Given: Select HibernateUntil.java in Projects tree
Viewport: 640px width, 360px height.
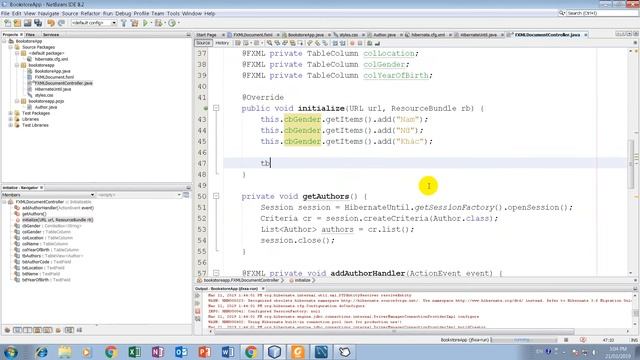Looking at the screenshot, I should coord(53,89).
